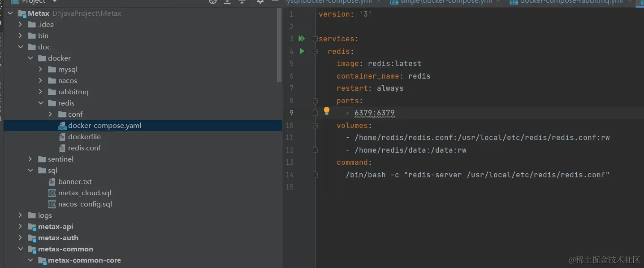
Task: Click the bin folder icon
Action: 32,36
